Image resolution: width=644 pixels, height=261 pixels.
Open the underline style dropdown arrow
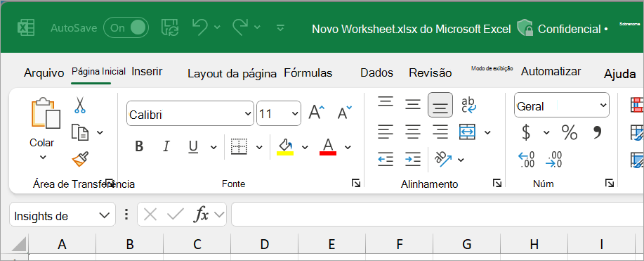point(213,147)
